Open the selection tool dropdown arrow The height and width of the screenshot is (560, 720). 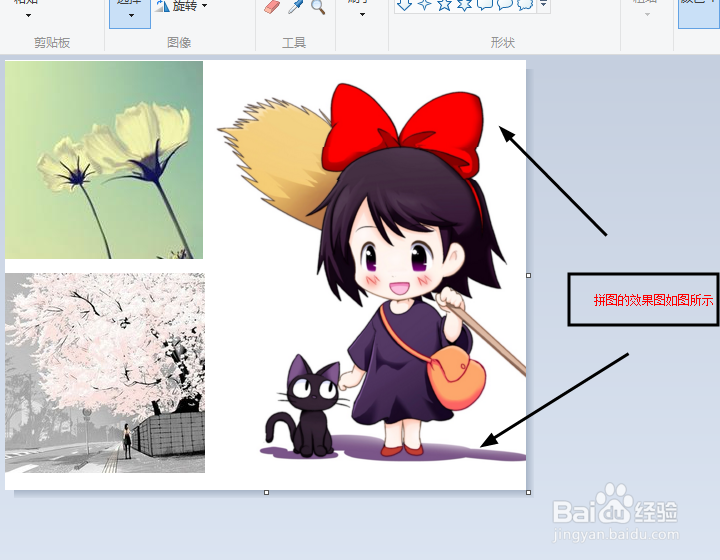pyautogui.click(x=131, y=16)
